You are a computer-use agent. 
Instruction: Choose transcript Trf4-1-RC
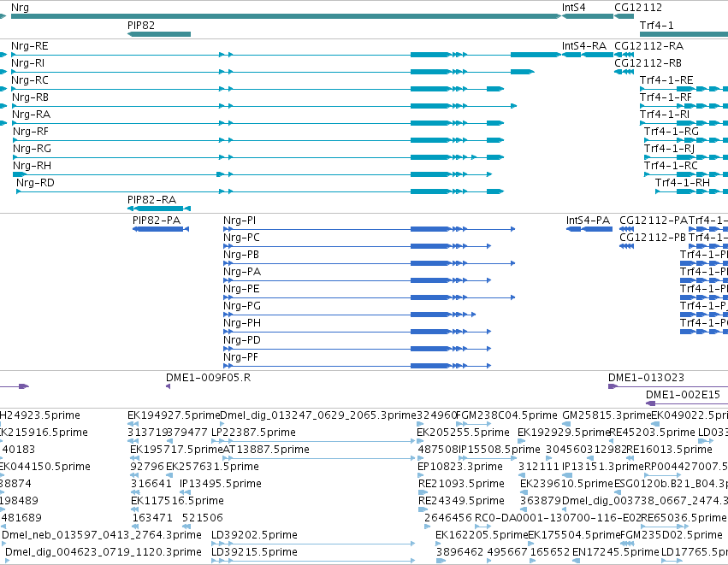pos(671,166)
